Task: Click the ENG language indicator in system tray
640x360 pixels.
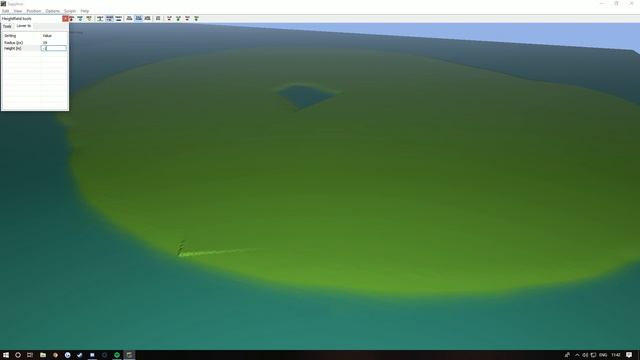Action: (x=603, y=355)
